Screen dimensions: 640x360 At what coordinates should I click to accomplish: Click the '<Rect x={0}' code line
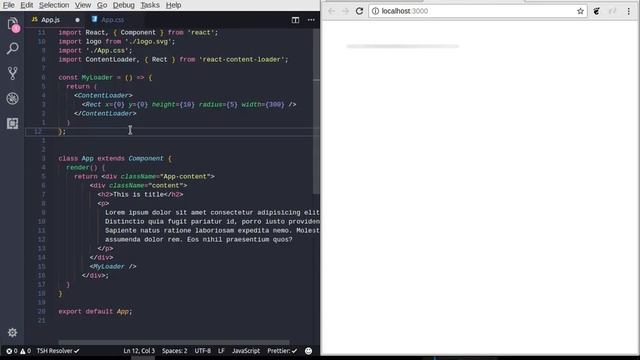(189, 104)
